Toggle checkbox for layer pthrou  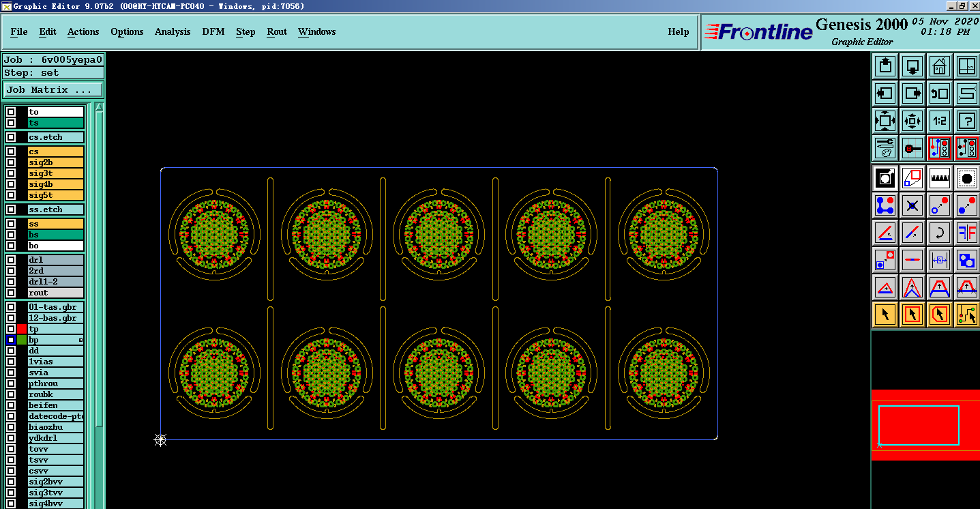point(11,383)
